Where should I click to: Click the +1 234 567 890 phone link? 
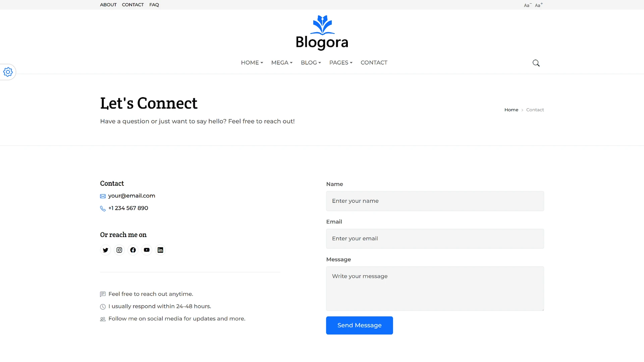click(x=128, y=208)
